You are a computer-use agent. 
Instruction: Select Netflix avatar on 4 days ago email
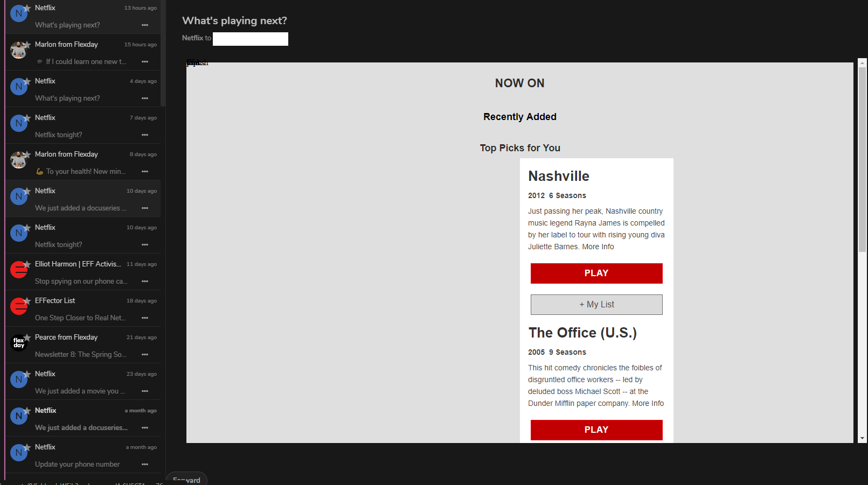coord(19,87)
